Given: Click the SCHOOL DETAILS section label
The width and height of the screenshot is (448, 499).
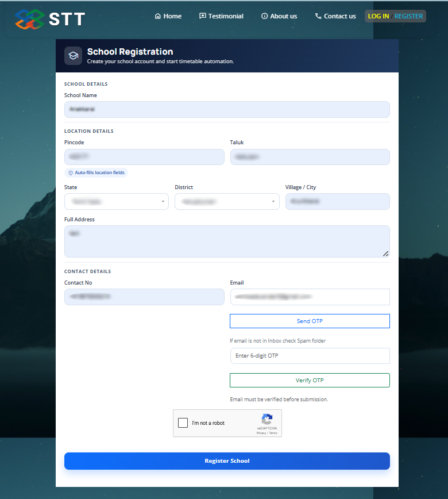Looking at the screenshot, I should pos(86,84).
